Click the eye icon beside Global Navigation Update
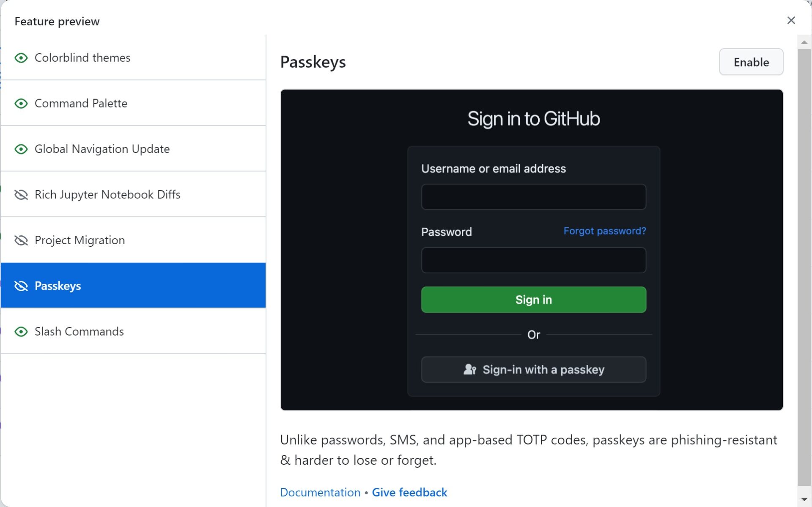Viewport: 812px width, 507px height. (x=21, y=149)
